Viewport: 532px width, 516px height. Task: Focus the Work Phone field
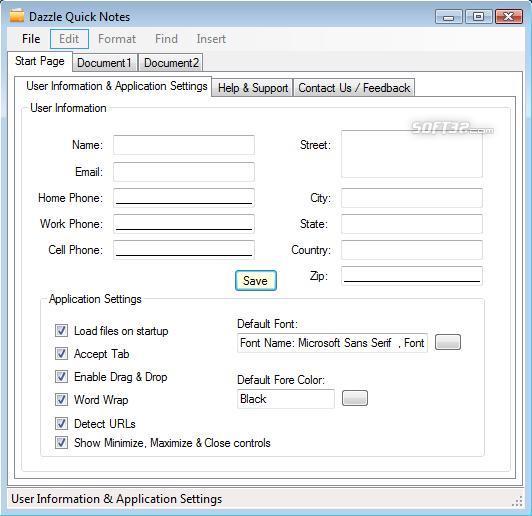pos(184,224)
